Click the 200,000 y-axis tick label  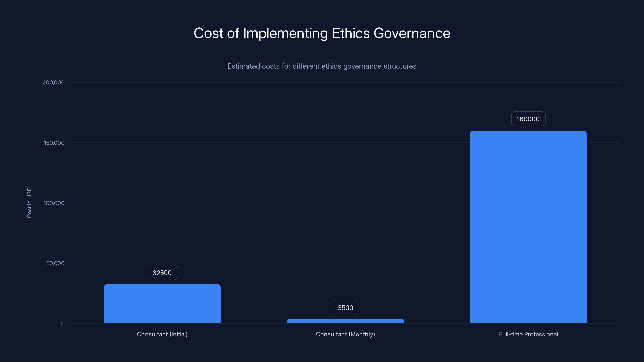[53, 82]
